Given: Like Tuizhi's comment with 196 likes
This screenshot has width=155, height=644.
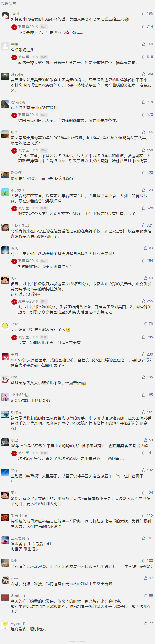Looking at the screenshot, I should [x=147, y=13].
